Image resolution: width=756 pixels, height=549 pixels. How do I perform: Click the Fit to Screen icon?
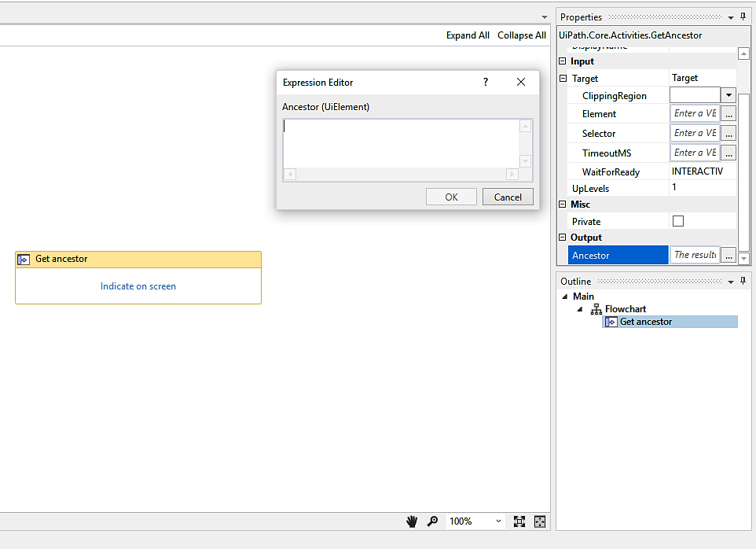(519, 521)
